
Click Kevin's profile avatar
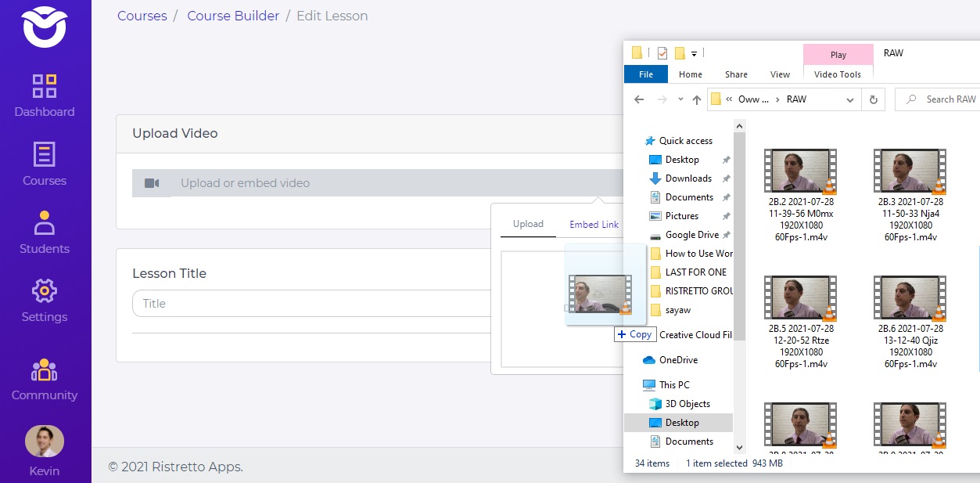pos(45,442)
